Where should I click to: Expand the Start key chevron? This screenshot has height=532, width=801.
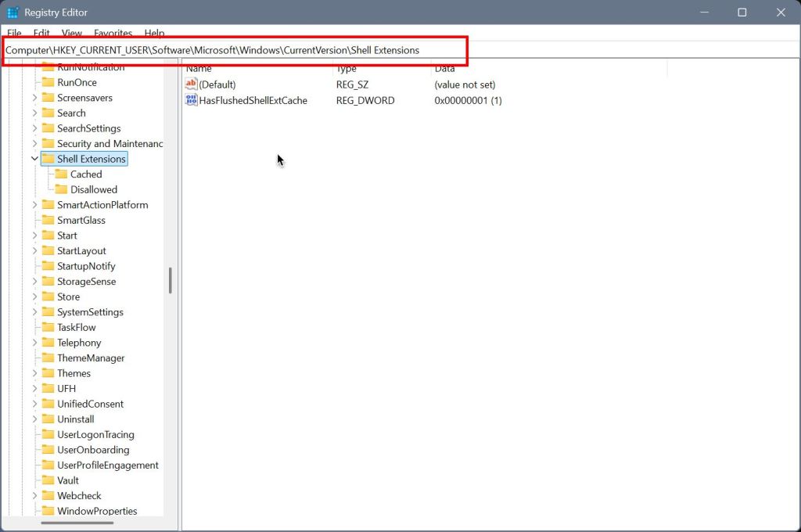pyautogui.click(x=34, y=235)
